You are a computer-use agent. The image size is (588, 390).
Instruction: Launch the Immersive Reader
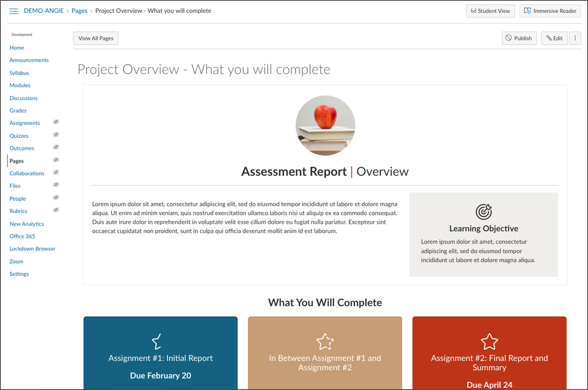[x=550, y=11]
